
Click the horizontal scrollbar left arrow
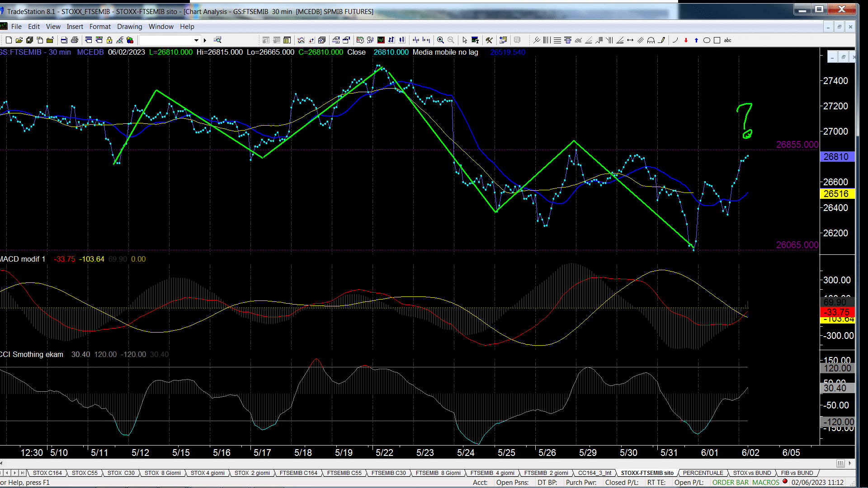[x=2, y=463]
